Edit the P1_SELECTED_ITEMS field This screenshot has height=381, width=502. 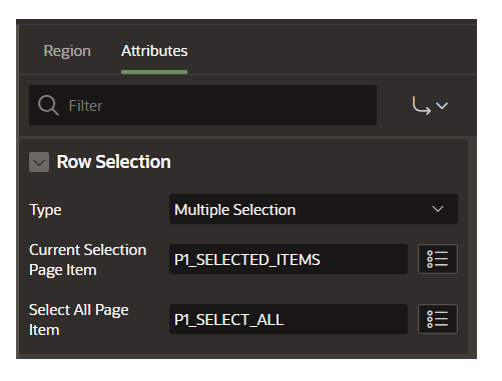(x=288, y=259)
